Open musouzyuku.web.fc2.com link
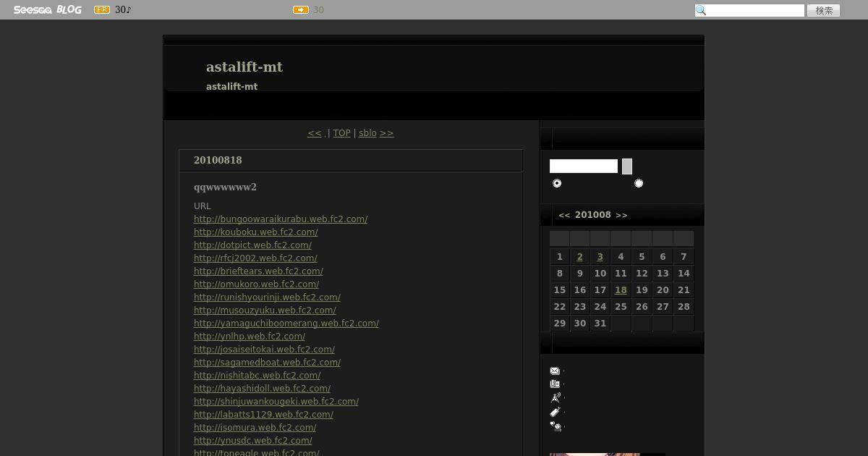The height and width of the screenshot is (456, 868). point(265,311)
